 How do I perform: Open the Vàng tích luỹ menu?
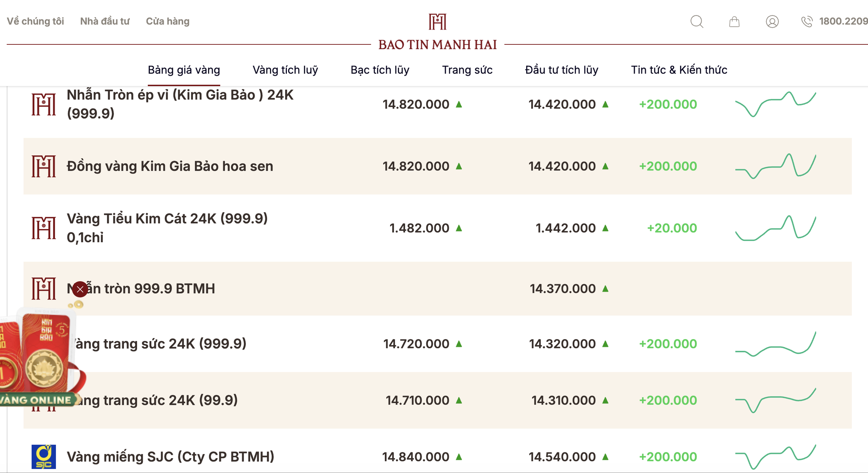click(x=285, y=70)
